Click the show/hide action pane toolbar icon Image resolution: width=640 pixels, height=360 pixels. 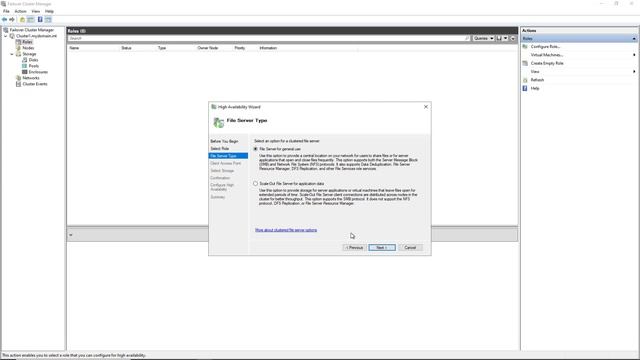click(x=48, y=19)
